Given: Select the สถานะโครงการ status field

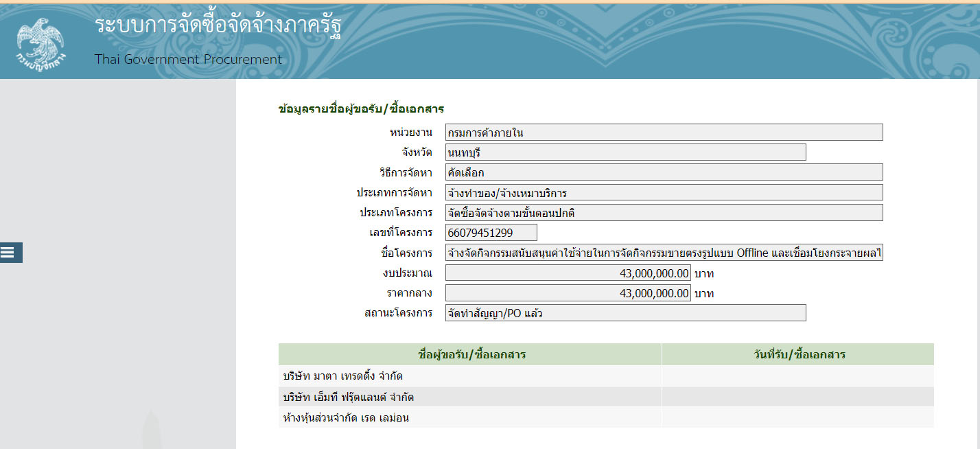Looking at the screenshot, I should (x=625, y=313).
